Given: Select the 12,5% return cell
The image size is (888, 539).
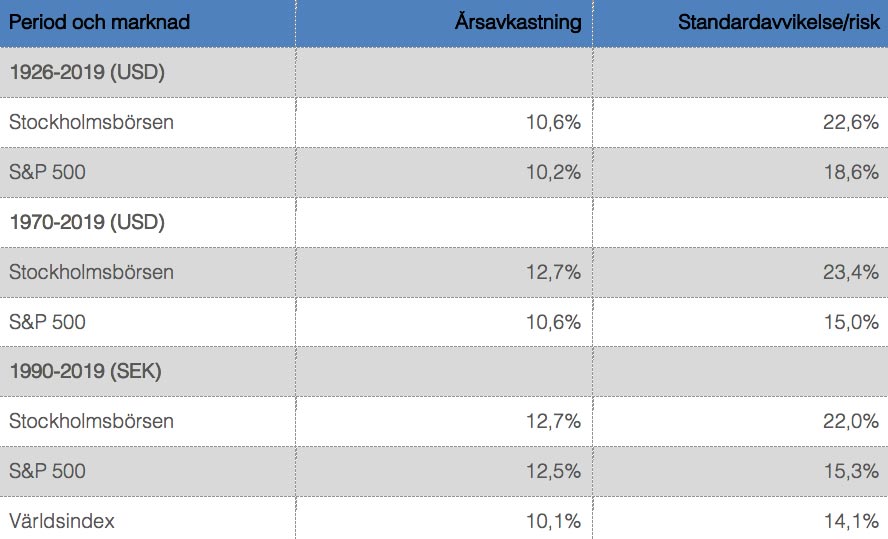Looking at the screenshot, I should 444,471.
